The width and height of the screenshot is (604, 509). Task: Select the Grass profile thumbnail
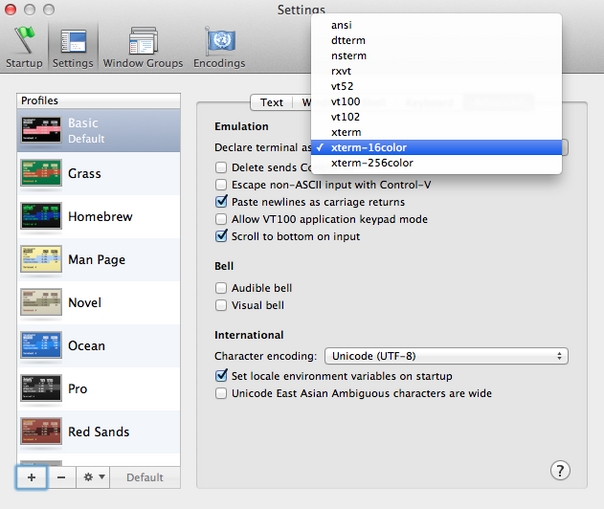tap(41, 174)
